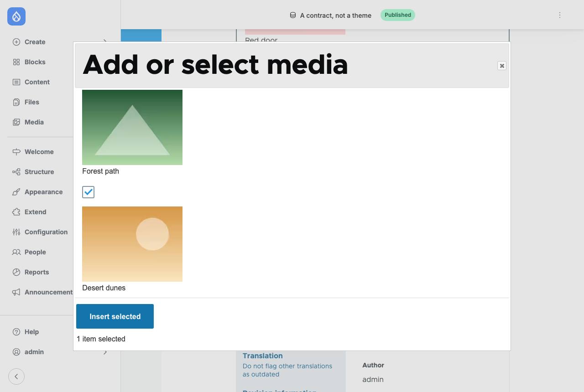Click the Announcements megaphone icon
The image size is (584, 392).
(16, 292)
